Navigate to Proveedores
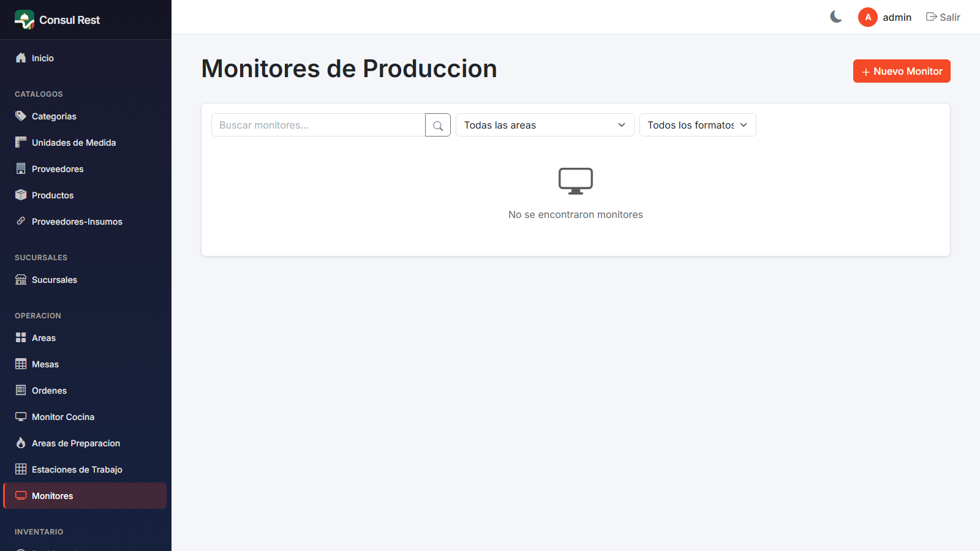 click(x=85, y=169)
